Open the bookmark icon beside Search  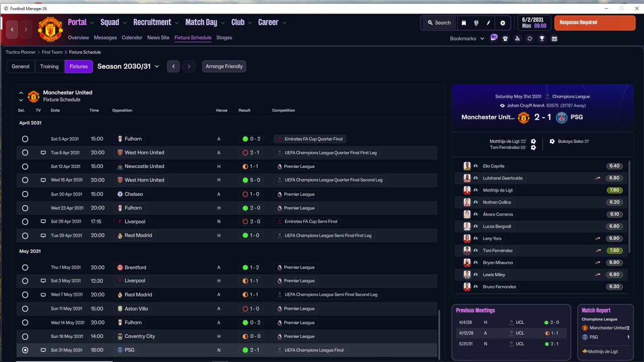463,23
